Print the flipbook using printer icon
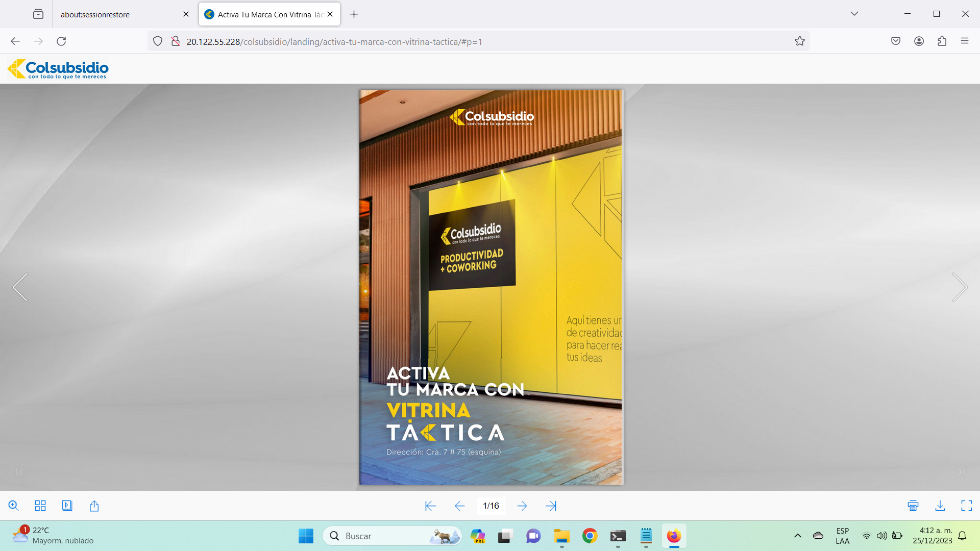This screenshot has height=551, width=980. [x=913, y=506]
